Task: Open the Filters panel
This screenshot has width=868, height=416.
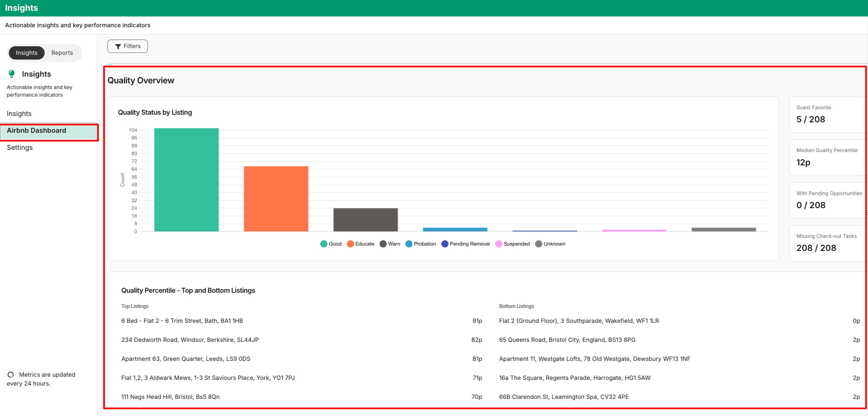Action: [x=127, y=47]
